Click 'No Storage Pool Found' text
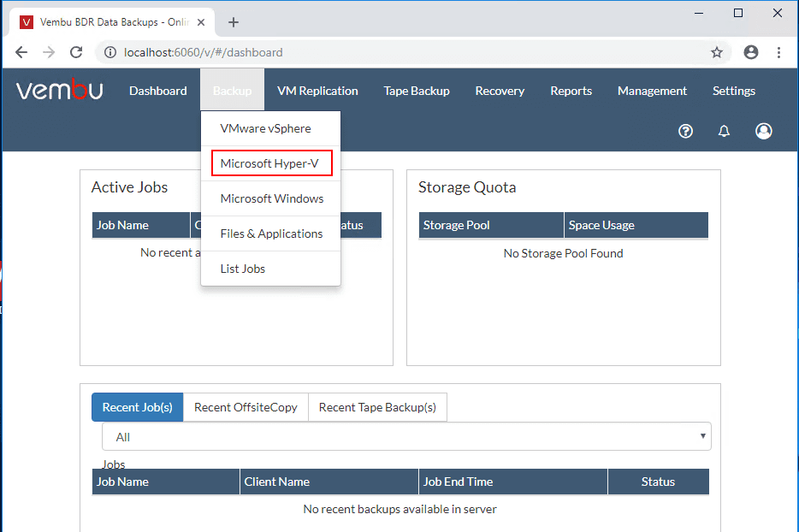Image resolution: width=799 pixels, height=532 pixels. pos(563,253)
